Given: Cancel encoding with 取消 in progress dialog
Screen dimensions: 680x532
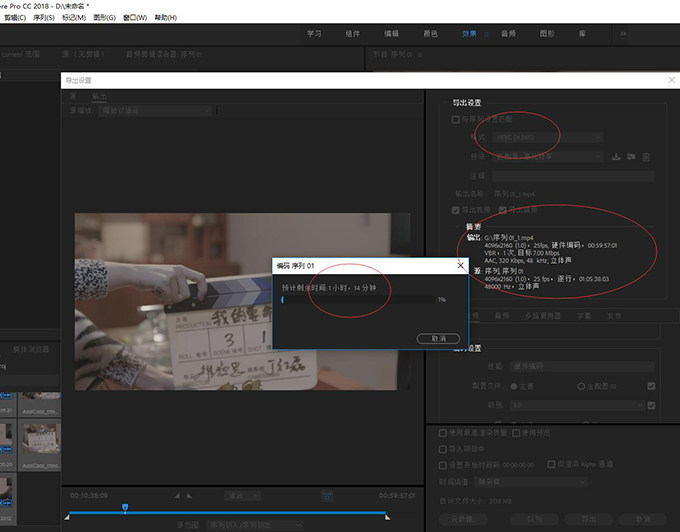Looking at the screenshot, I should tap(438, 339).
